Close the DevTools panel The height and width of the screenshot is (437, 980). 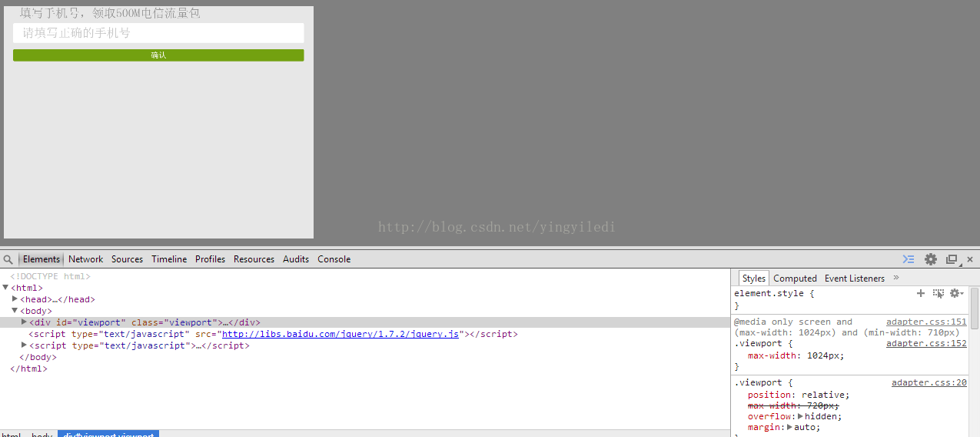[970, 259]
